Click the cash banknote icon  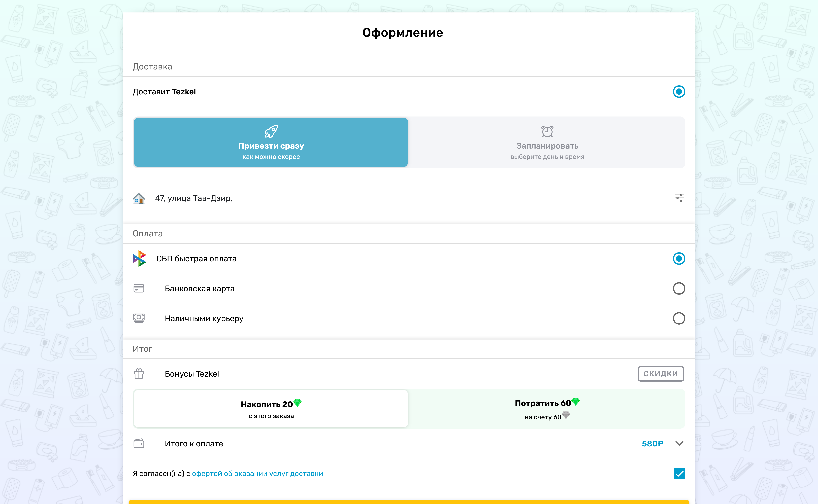pos(139,318)
